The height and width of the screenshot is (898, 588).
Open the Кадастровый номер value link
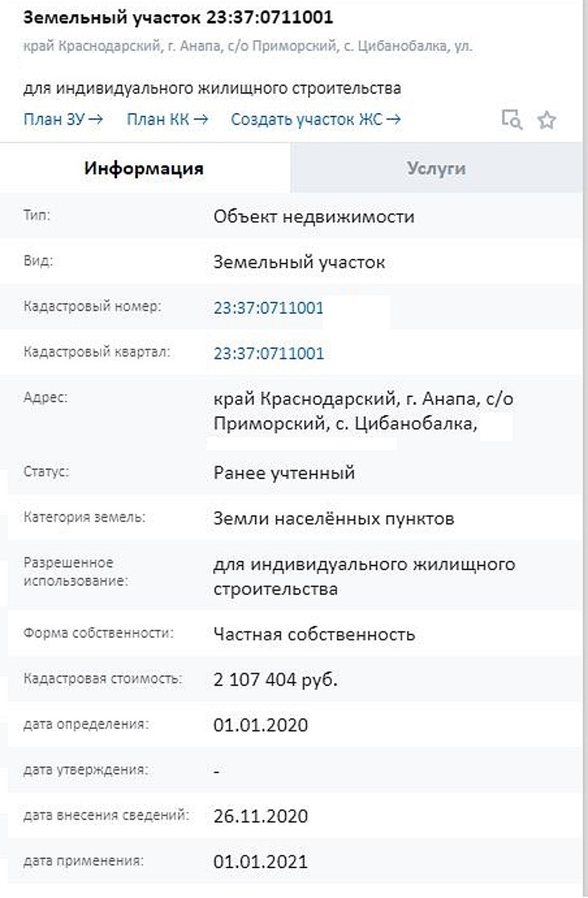click(269, 308)
